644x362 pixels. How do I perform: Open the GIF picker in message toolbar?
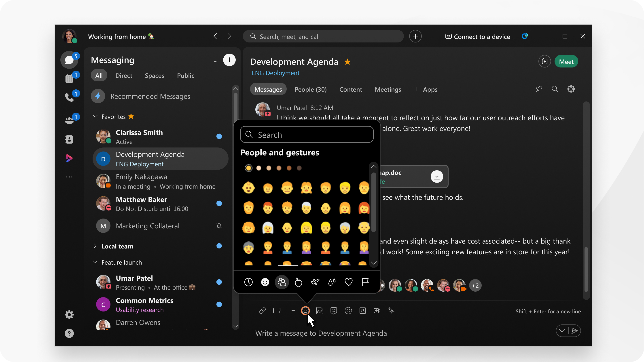[x=320, y=311]
